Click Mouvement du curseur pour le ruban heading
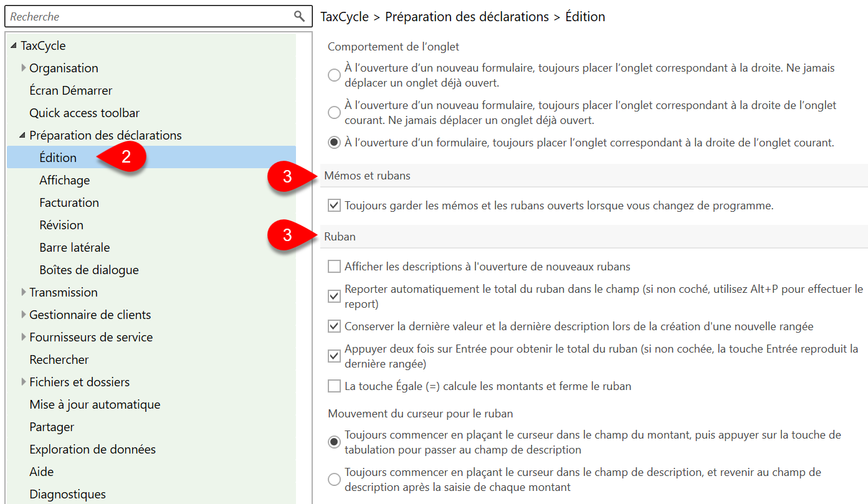This screenshot has height=504, width=868. point(420,414)
